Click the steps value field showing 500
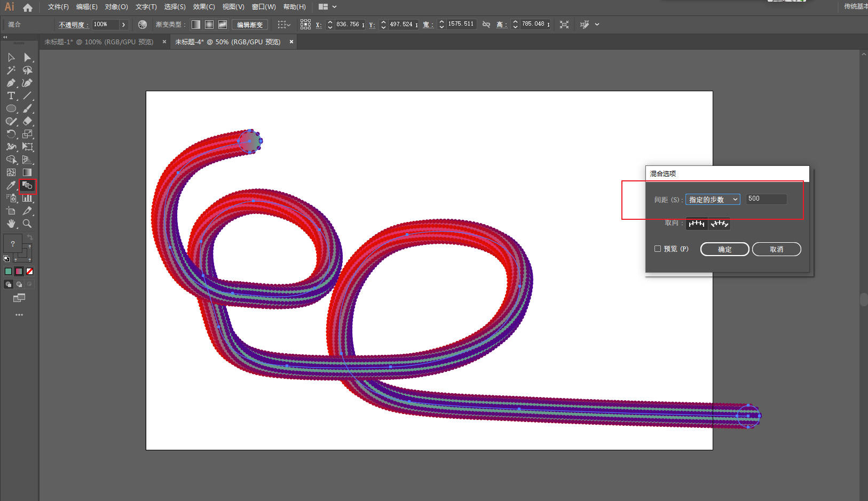The width and height of the screenshot is (868, 501). [766, 199]
